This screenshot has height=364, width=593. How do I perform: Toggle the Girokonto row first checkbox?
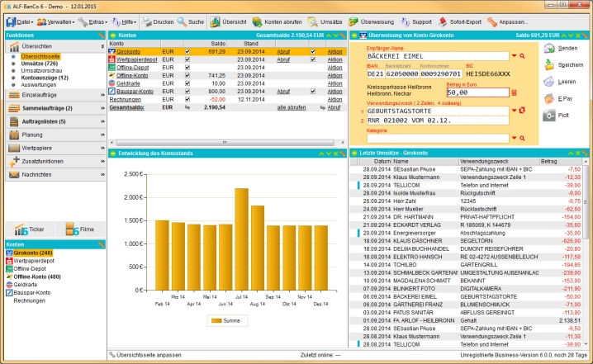(188, 51)
